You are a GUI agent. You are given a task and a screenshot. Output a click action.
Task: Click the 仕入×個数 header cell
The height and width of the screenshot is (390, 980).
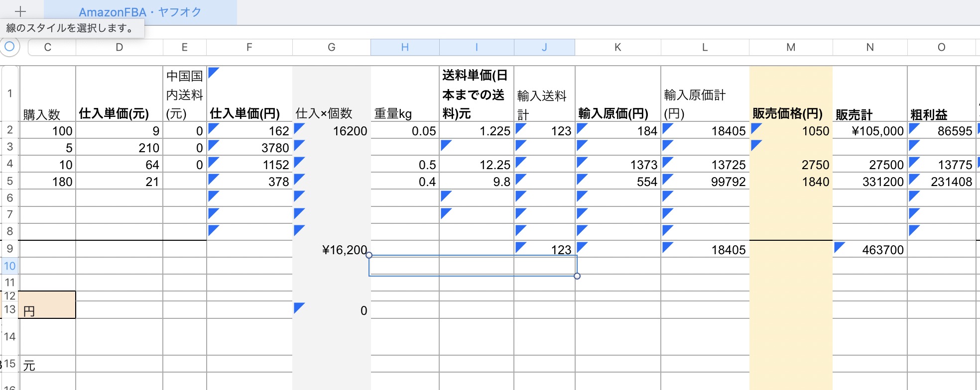(332, 94)
